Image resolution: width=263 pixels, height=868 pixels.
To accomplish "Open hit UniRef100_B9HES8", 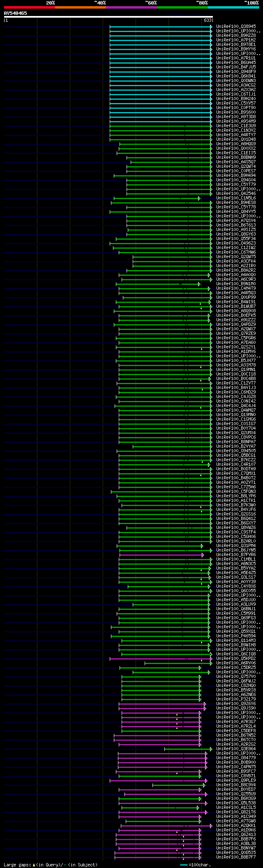I will coord(236,203).
